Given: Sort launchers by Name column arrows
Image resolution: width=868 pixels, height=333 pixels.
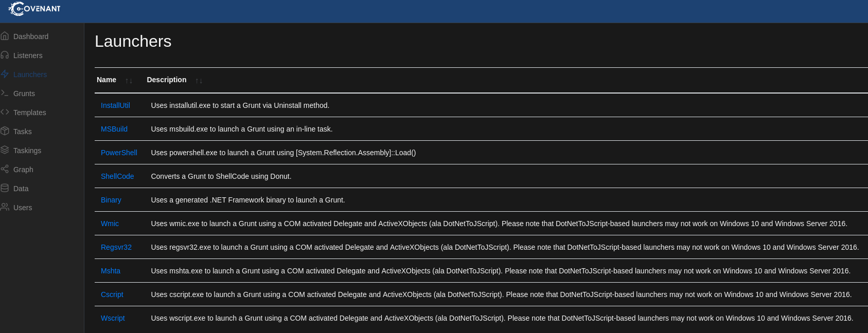Looking at the screenshot, I should (129, 81).
